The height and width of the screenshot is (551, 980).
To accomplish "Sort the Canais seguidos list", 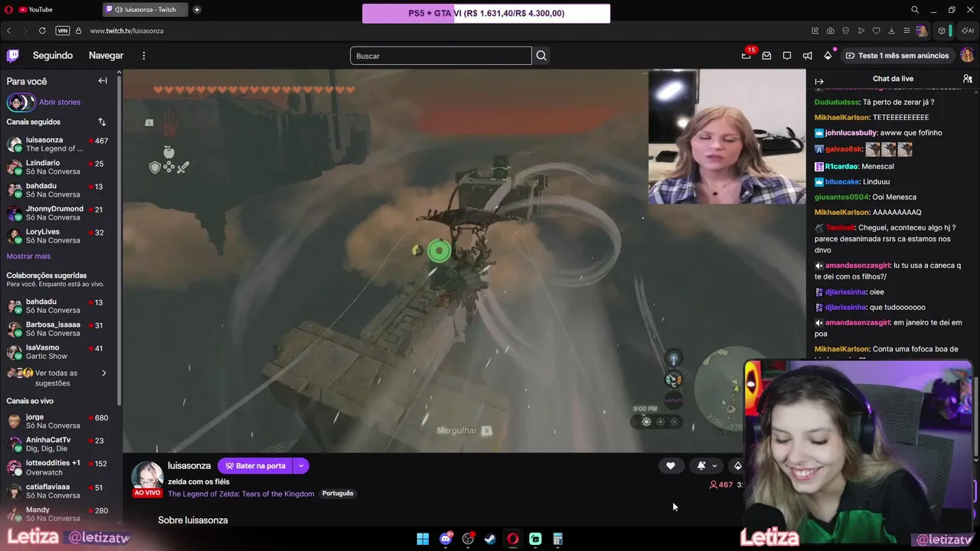I will tap(102, 122).
